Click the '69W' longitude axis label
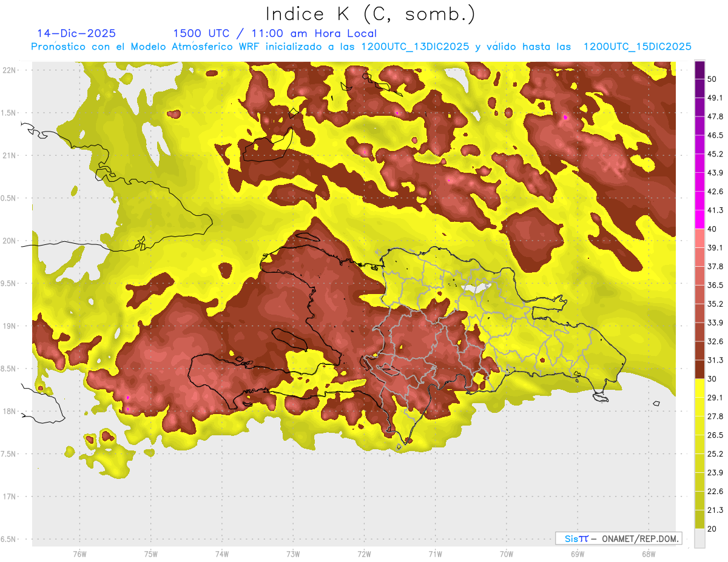The image size is (728, 562). click(x=577, y=555)
